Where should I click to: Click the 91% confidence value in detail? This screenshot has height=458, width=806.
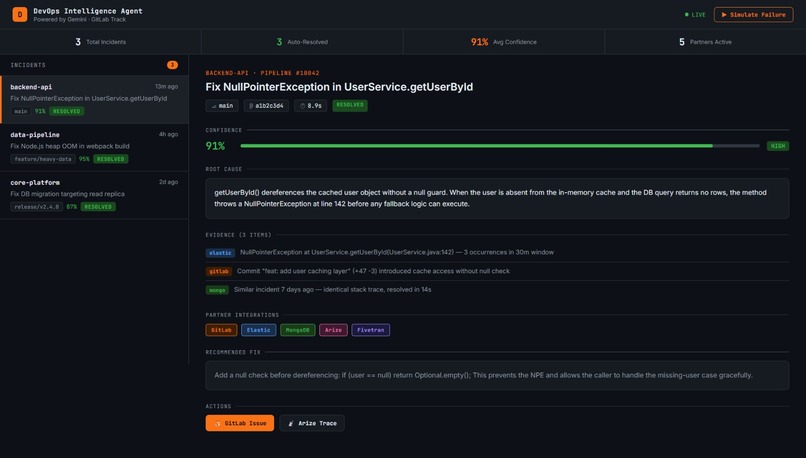(x=215, y=146)
